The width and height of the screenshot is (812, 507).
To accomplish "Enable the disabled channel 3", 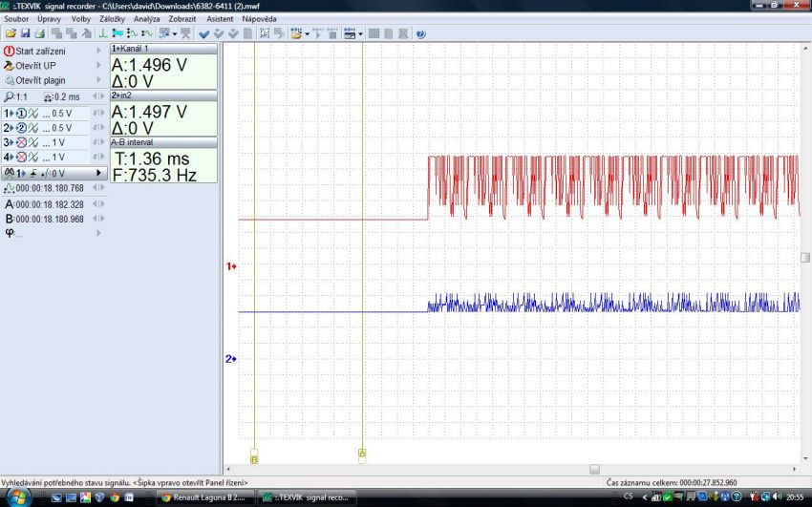I will tap(21, 142).
